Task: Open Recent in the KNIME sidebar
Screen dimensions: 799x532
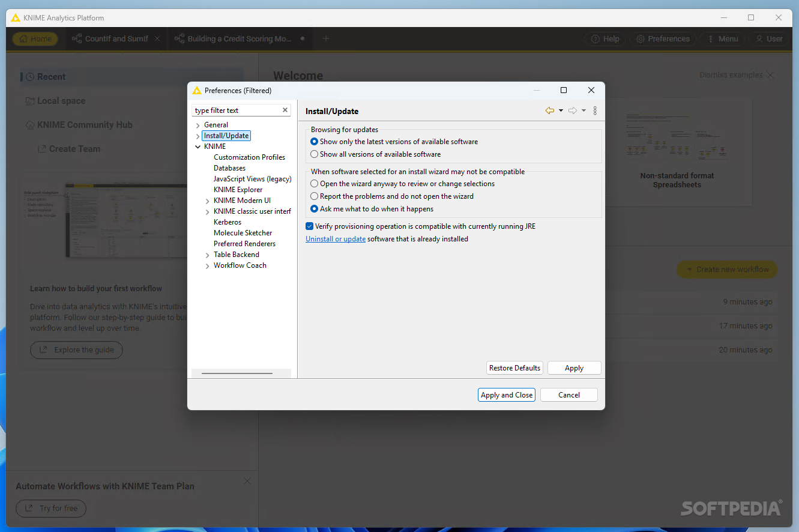Action: point(131,77)
